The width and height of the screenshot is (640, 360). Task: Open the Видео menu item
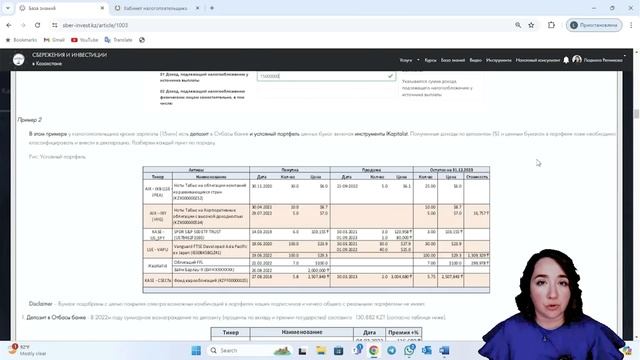[476, 60]
